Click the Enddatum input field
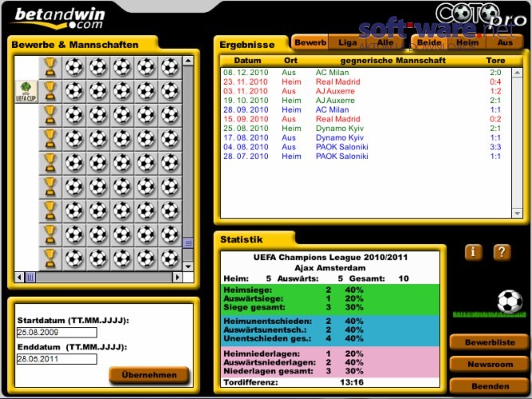Screen dimensions: 532x399 57,359
